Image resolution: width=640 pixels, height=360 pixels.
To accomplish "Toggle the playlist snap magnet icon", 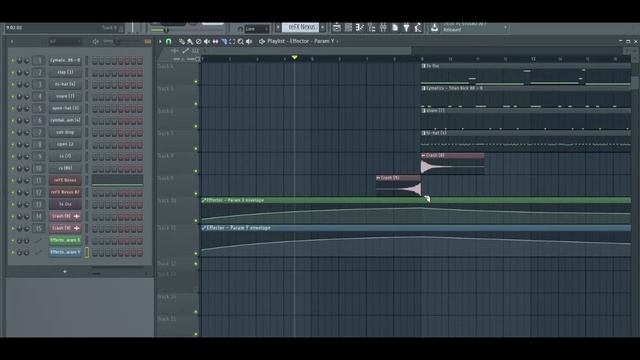I will tap(169, 41).
